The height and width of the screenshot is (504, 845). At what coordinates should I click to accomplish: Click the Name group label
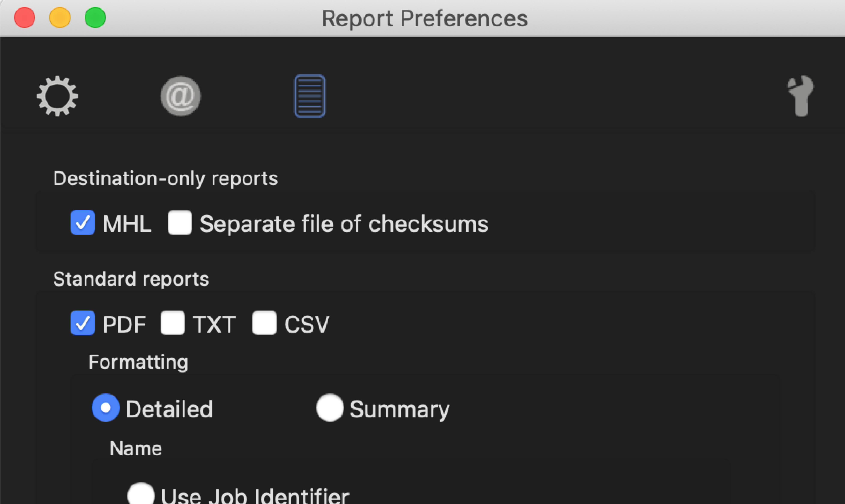[x=136, y=449]
